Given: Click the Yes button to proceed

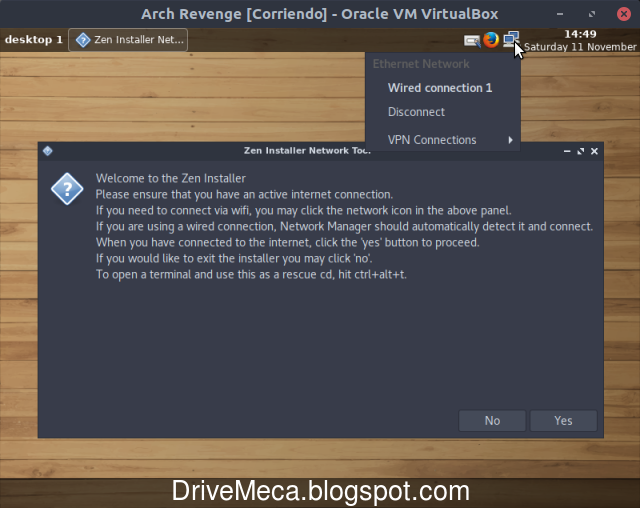Looking at the screenshot, I should pyautogui.click(x=563, y=421).
